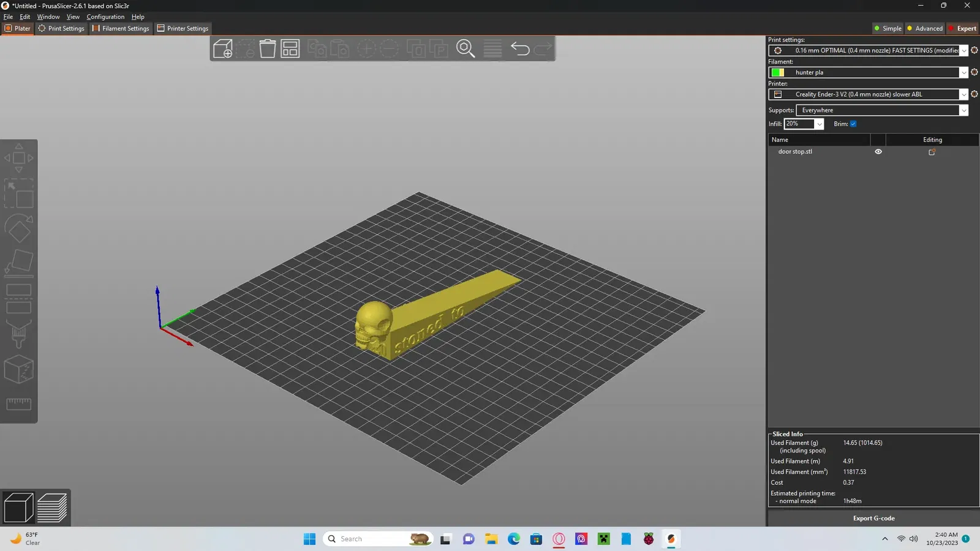Viewport: 980px width, 551px height.
Task: Open print settings preset gear icon
Action: click(974, 50)
